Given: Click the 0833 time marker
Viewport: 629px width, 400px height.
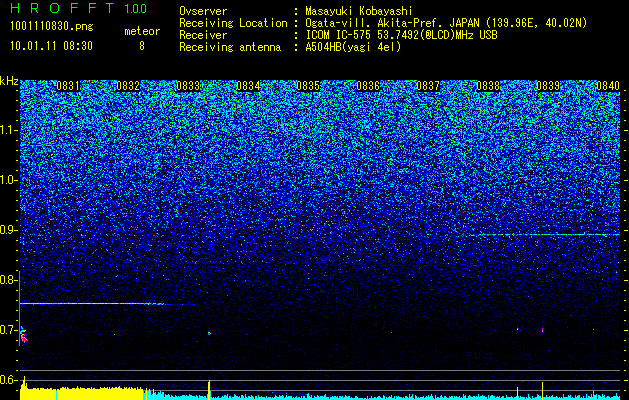Looking at the screenshot, I should [188, 86].
